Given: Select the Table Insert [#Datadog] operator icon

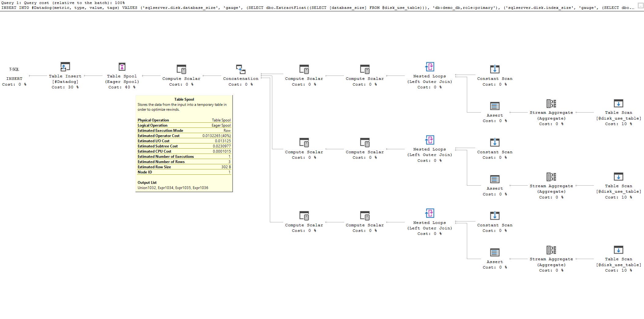Looking at the screenshot, I should click(65, 67).
